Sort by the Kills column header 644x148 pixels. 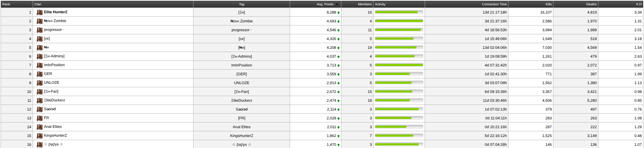click(548, 4)
